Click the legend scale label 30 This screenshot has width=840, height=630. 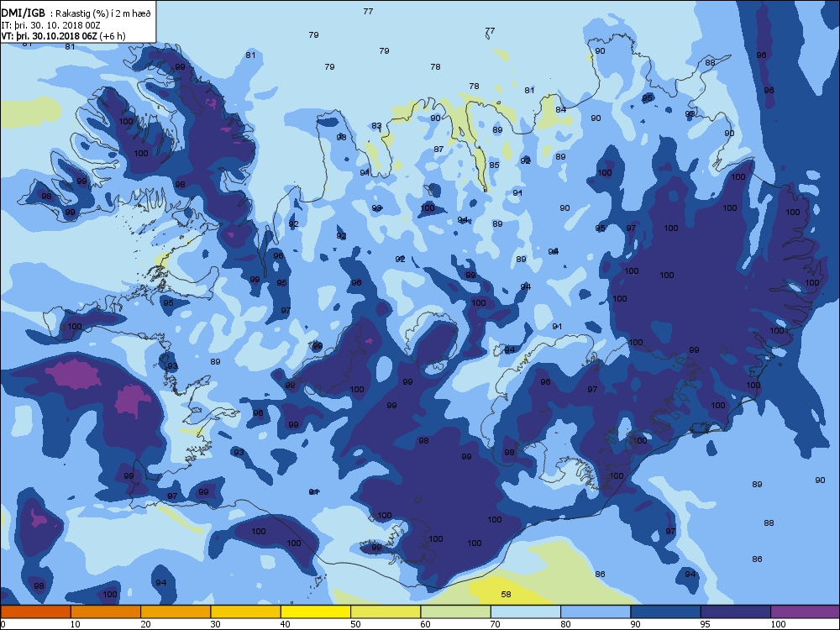tap(215, 623)
